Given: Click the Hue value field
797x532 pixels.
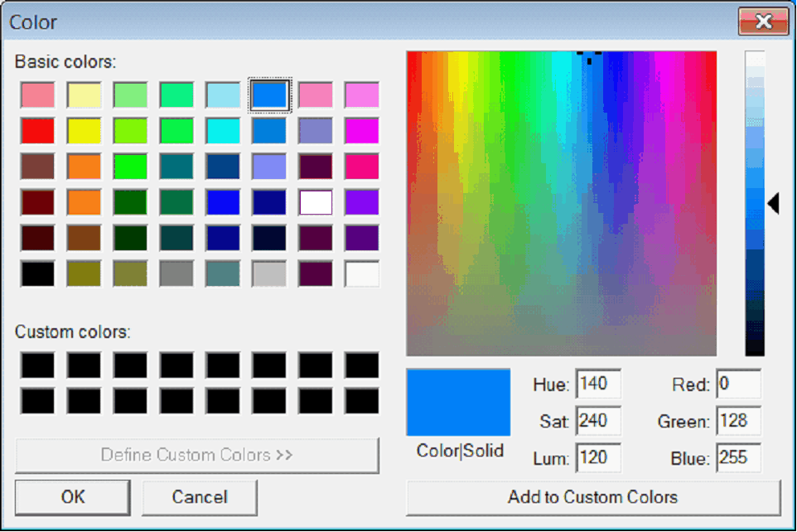Looking at the screenshot, I should 598,384.
